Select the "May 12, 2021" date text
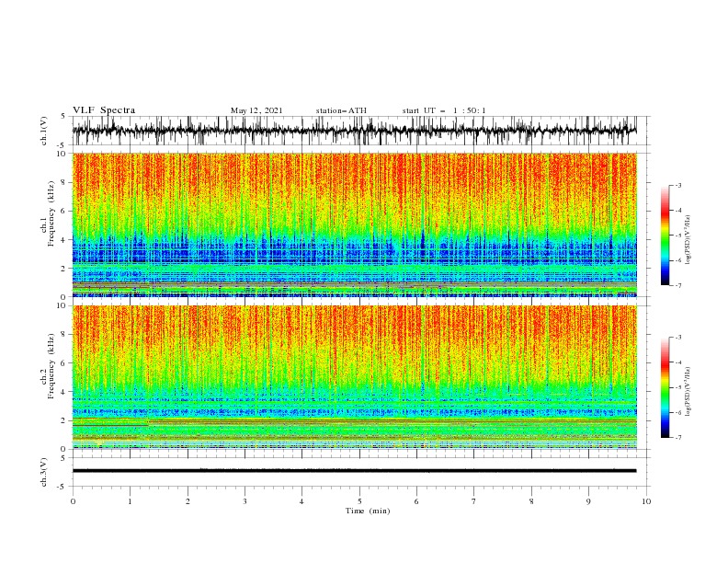 [x=256, y=110]
